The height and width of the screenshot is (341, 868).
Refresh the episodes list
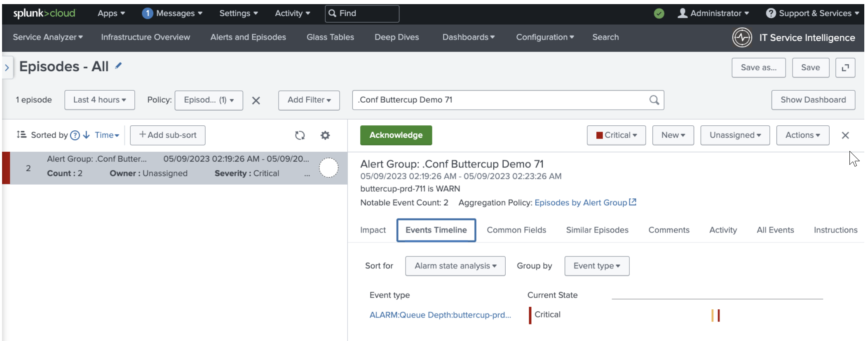click(x=300, y=135)
